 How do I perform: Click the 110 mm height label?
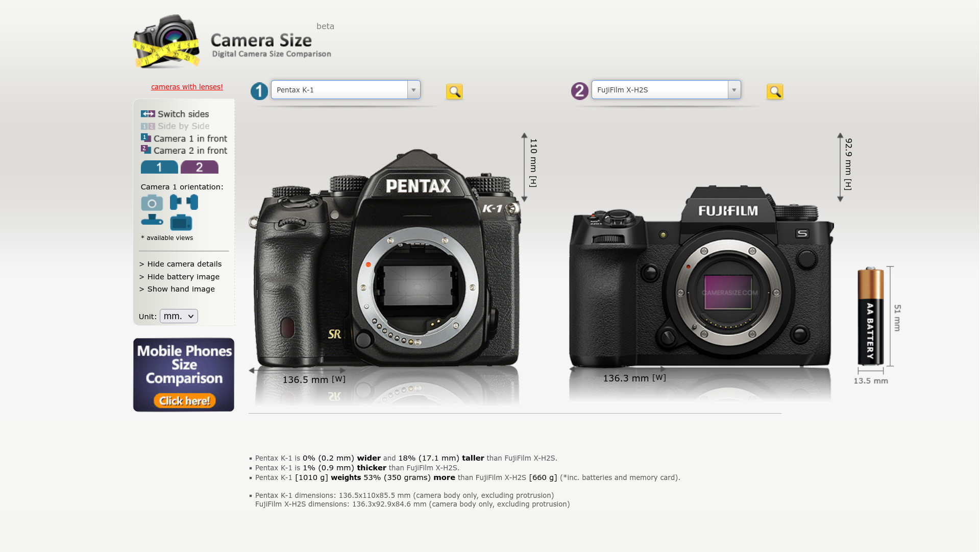(533, 163)
